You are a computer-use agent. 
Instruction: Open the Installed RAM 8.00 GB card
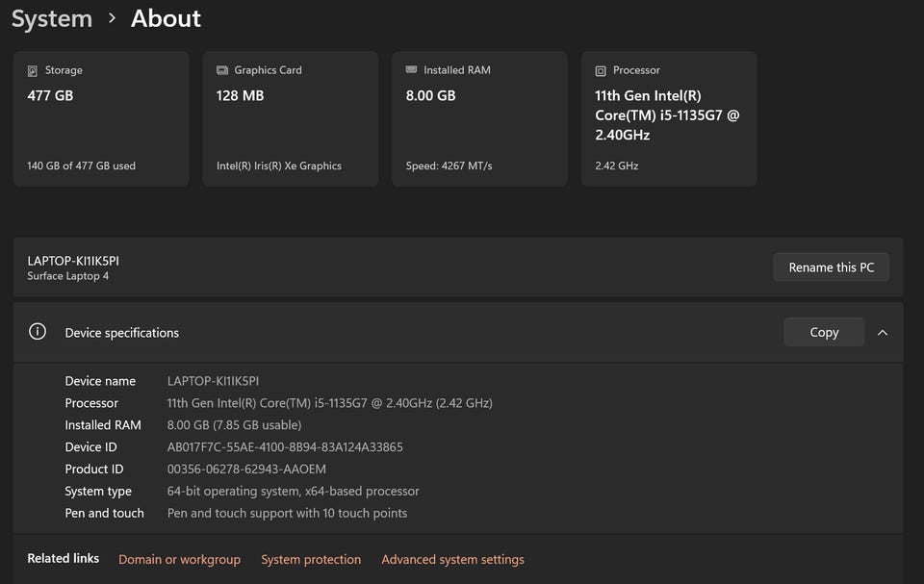pyautogui.click(x=479, y=119)
